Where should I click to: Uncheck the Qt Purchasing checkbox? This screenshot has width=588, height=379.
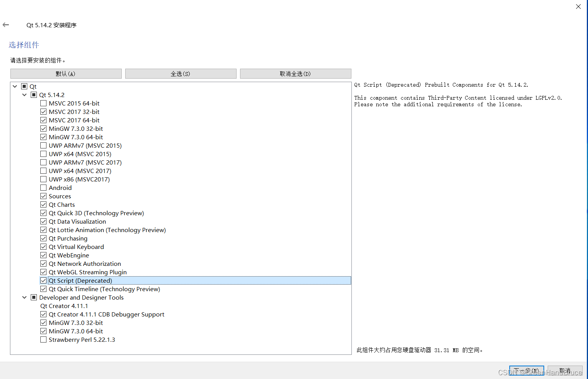(43, 238)
